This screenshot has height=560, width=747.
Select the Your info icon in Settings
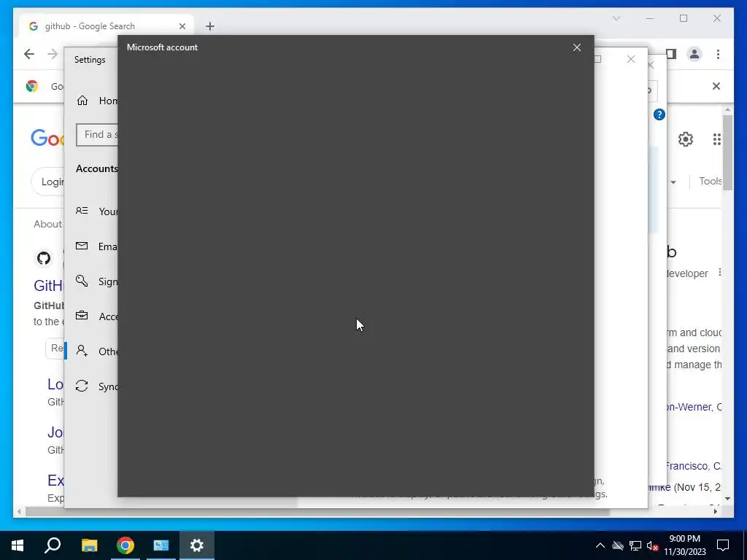tap(82, 211)
